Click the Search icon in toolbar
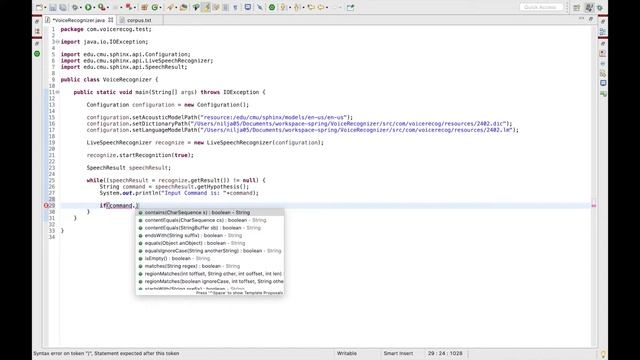 point(196,7)
